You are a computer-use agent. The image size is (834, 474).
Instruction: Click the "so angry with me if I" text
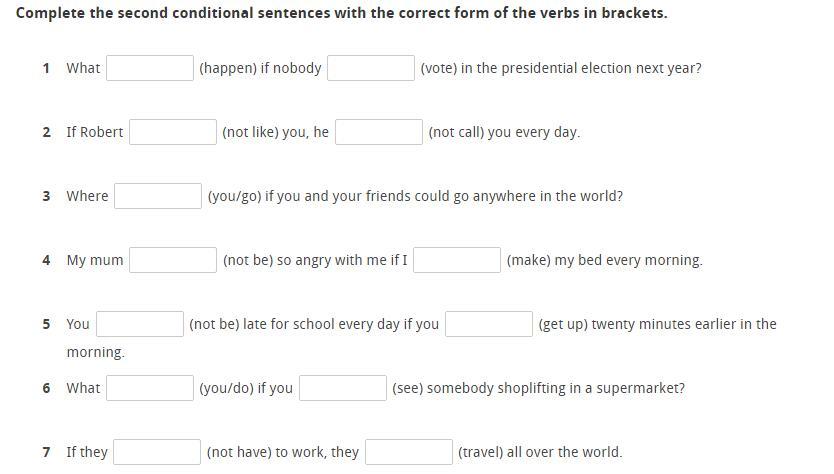point(342,260)
